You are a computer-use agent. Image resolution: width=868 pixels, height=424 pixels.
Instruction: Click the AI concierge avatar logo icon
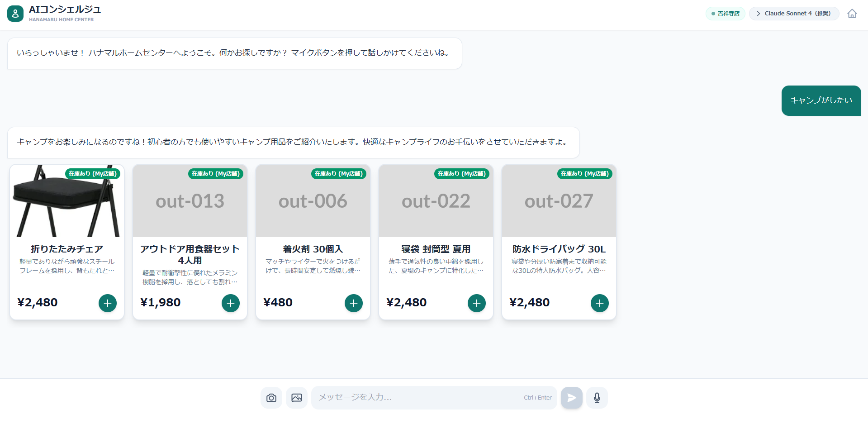click(15, 14)
